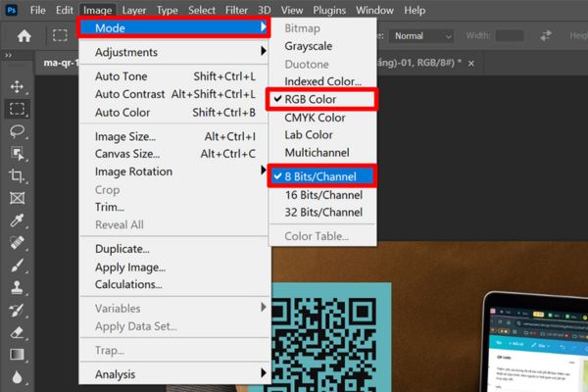The width and height of the screenshot is (588, 392).
Task: Open the Style dropdown showing Normal
Action: click(x=421, y=36)
